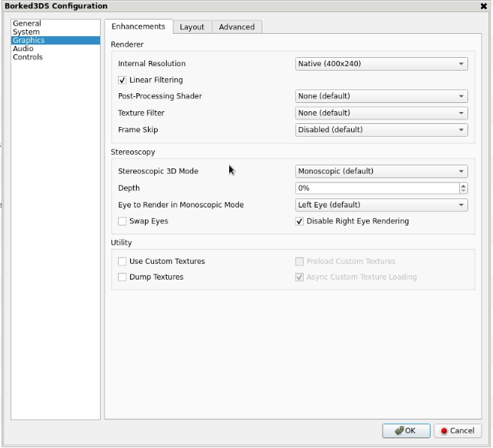Select the Graphics category
The height and width of the screenshot is (448, 493).
[56, 41]
